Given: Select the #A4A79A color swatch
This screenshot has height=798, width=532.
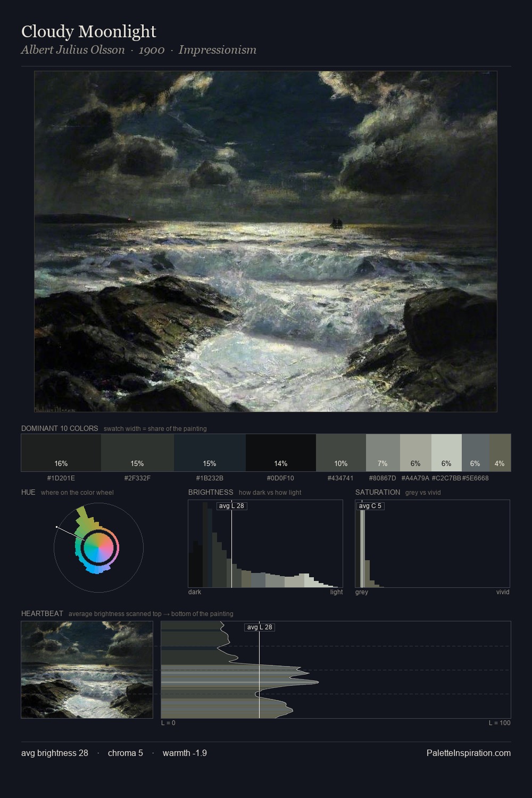Looking at the screenshot, I should [415, 453].
